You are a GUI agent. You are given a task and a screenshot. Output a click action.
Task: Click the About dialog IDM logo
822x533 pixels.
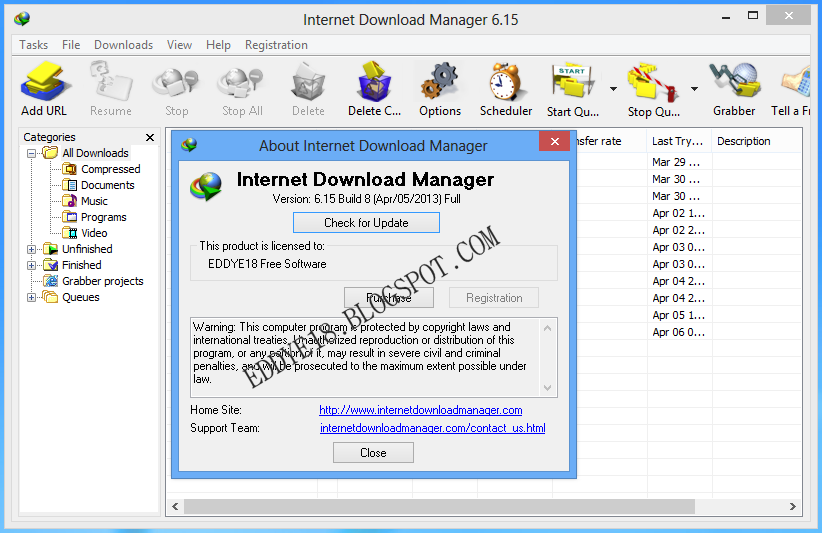coord(206,187)
